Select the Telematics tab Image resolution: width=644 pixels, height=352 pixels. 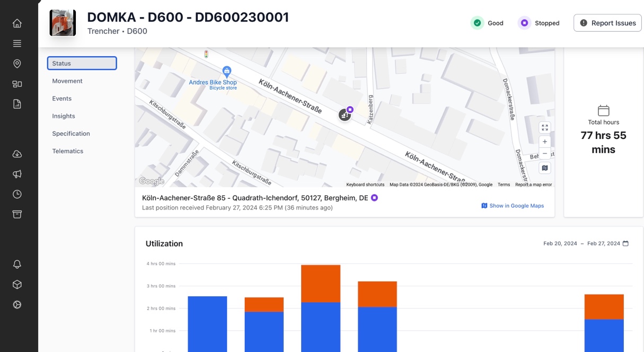[x=68, y=151]
